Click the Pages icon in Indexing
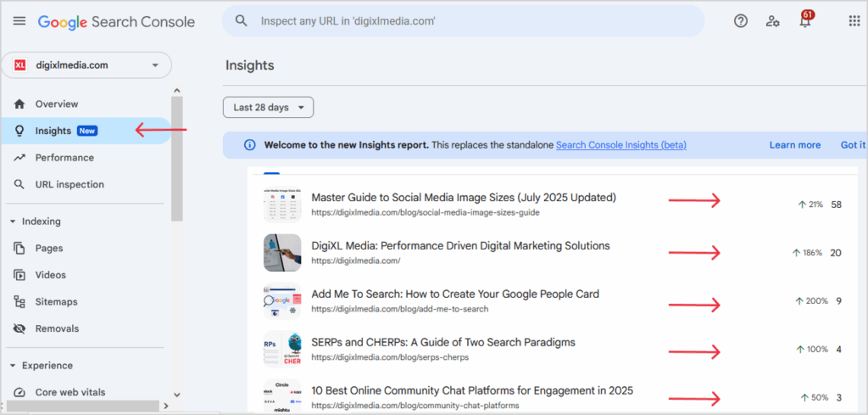 point(19,248)
